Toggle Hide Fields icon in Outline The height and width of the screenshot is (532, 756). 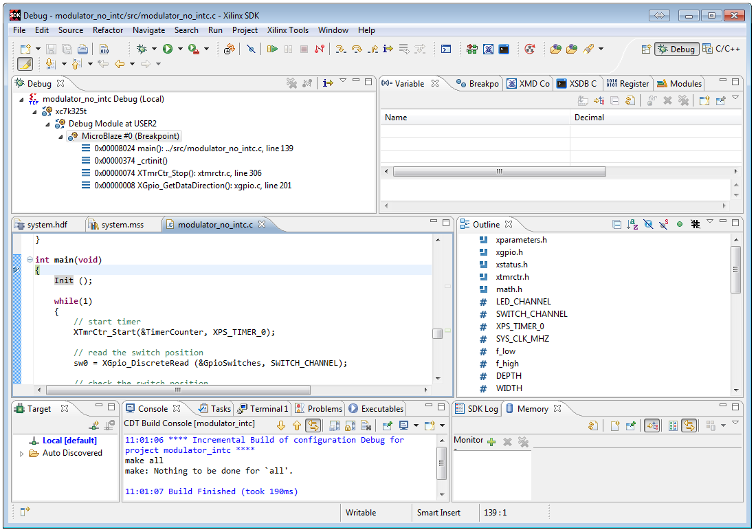[649, 224]
